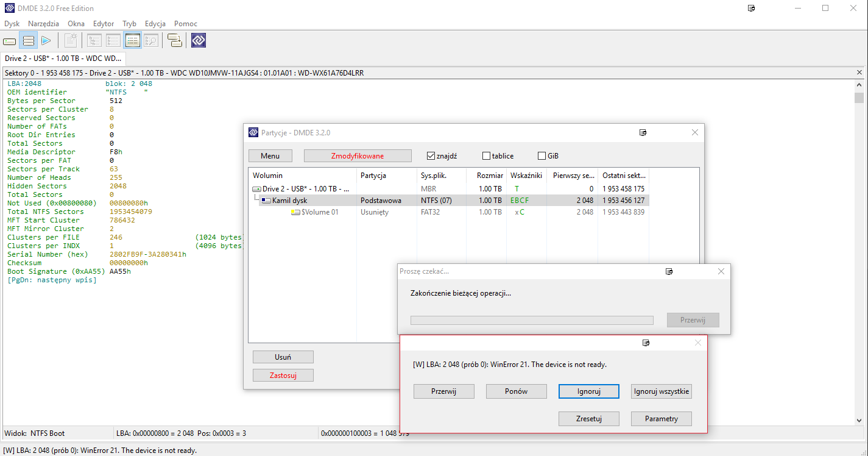Select the $Volume 01 row
This screenshot has width=868, height=456.
click(449, 212)
